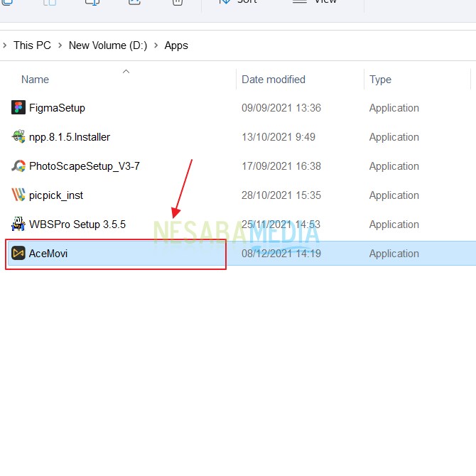
Task: Click the date 17/09/2021 16:38
Action: coord(281,166)
